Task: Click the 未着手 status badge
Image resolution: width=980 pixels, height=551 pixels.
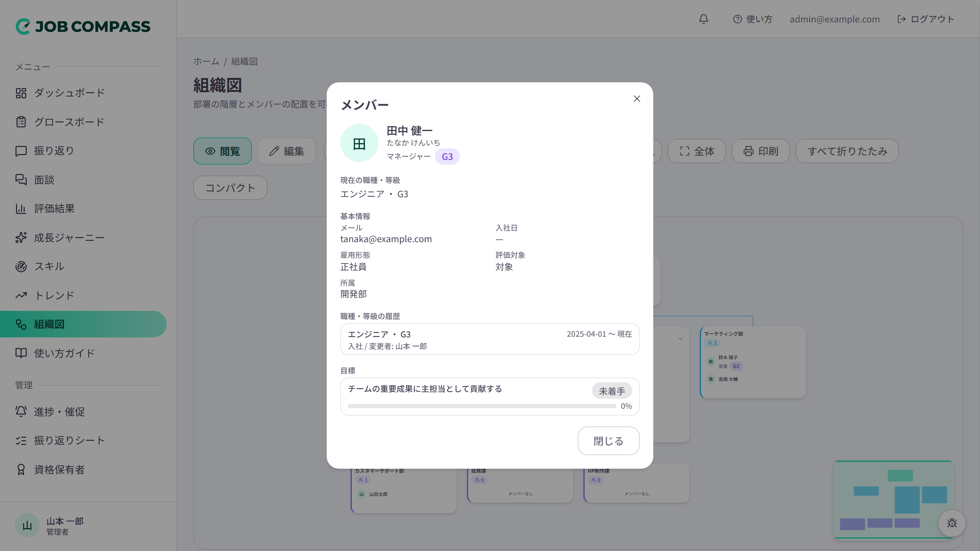Action: click(x=612, y=391)
